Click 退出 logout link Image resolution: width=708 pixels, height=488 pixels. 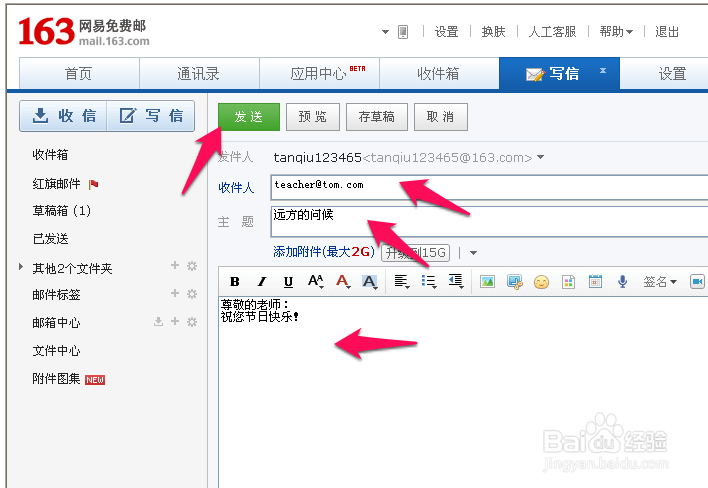pos(667,32)
